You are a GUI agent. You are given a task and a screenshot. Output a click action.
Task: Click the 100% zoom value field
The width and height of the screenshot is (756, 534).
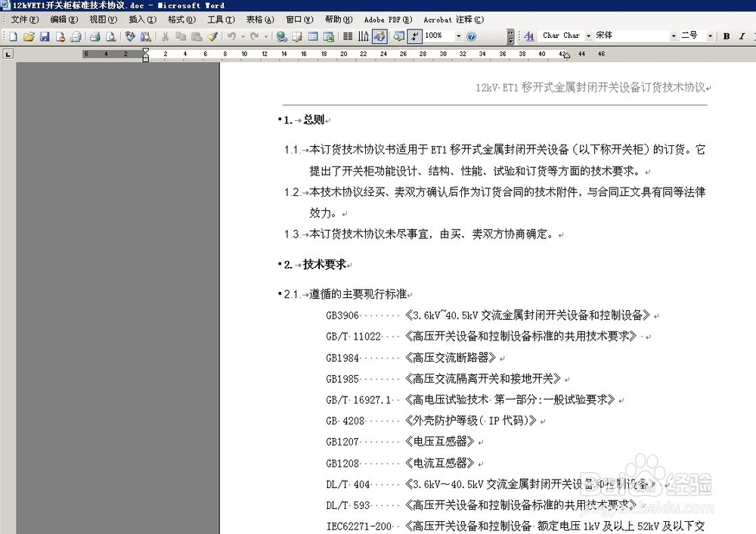[x=439, y=36]
